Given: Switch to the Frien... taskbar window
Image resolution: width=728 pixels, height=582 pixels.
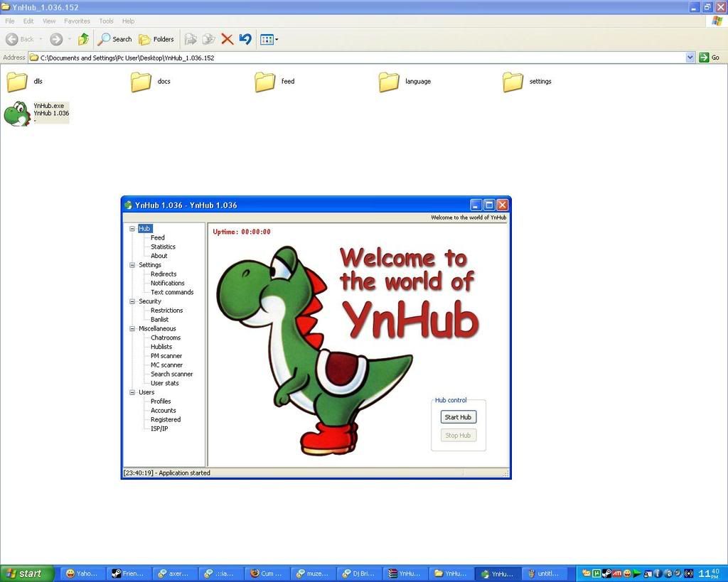Looking at the screenshot, I should click(x=129, y=573).
